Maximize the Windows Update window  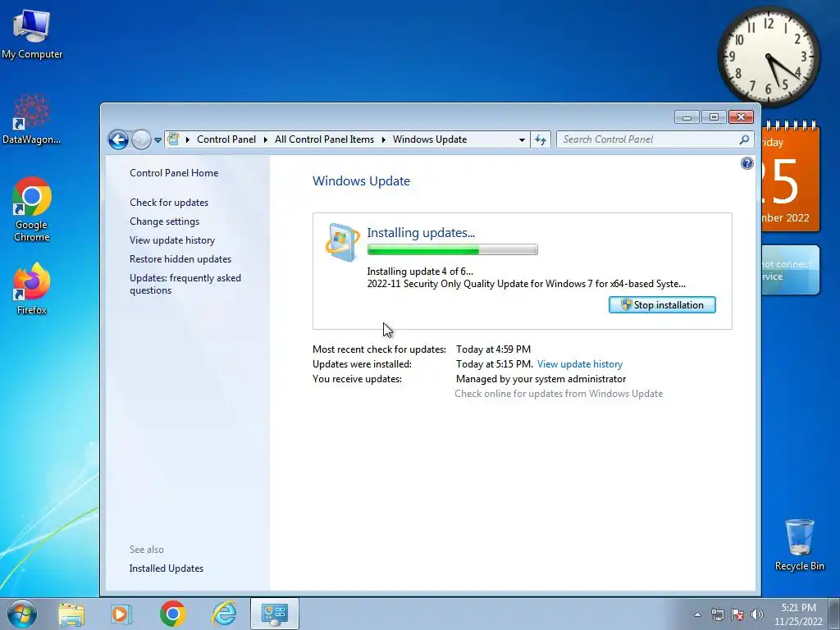click(x=714, y=116)
